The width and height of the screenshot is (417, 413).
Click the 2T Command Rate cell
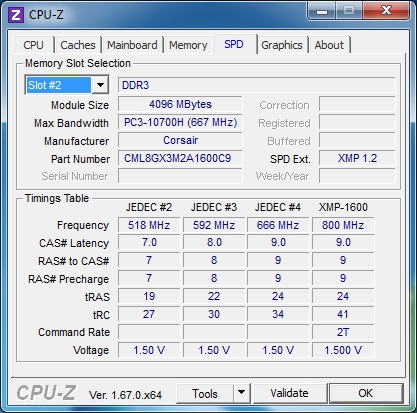[x=343, y=332]
